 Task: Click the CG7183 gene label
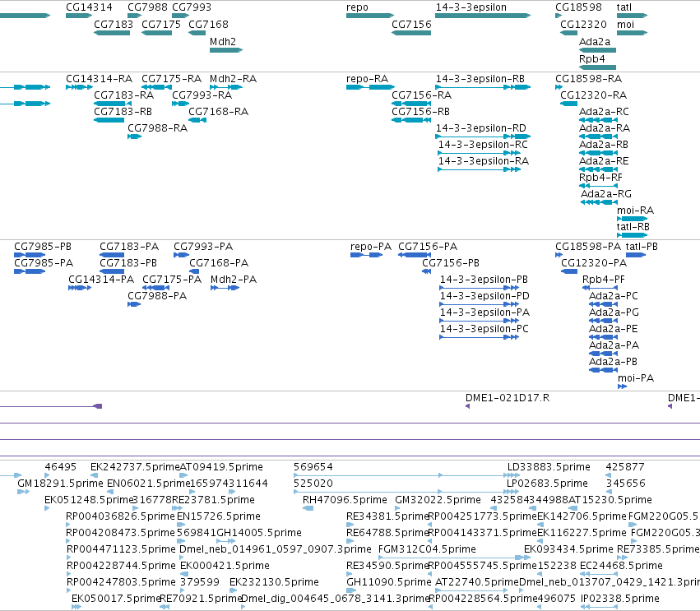pyautogui.click(x=114, y=24)
